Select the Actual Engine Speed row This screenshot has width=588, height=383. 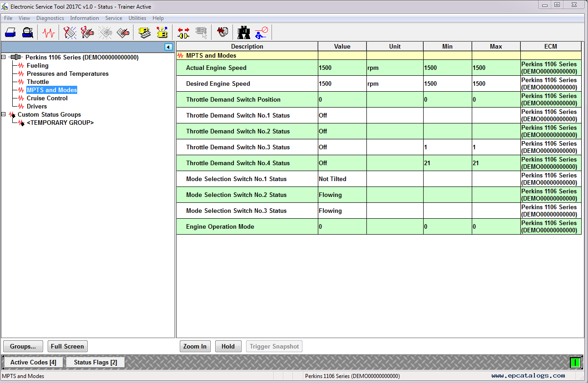pos(216,68)
